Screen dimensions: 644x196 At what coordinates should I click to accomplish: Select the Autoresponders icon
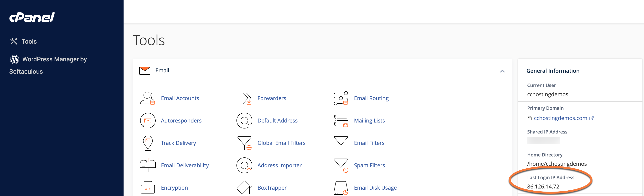click(147, 120)
